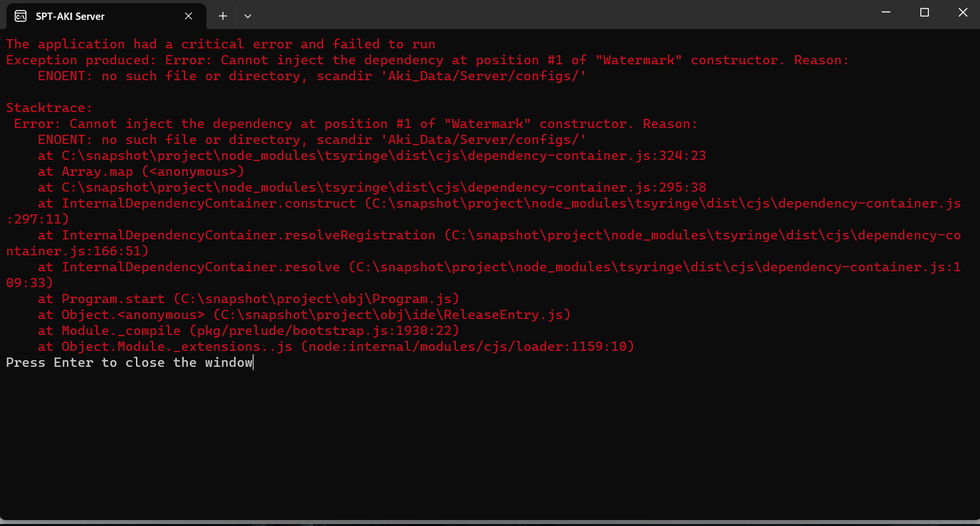Open a new tab with the plus button
Image resolution: width=980 pixels, height=526 pixels.
[x=223, y=16]
